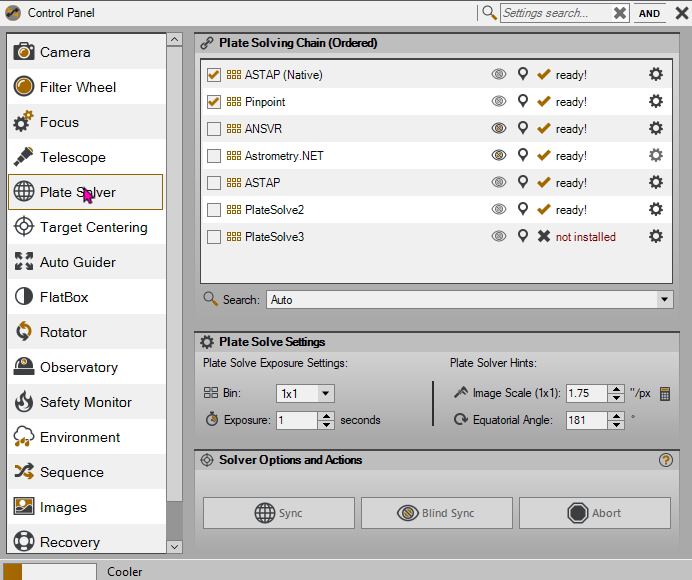Click the Blind Sync button
Viewport: 692px width, 580px height.
(436, 513)
